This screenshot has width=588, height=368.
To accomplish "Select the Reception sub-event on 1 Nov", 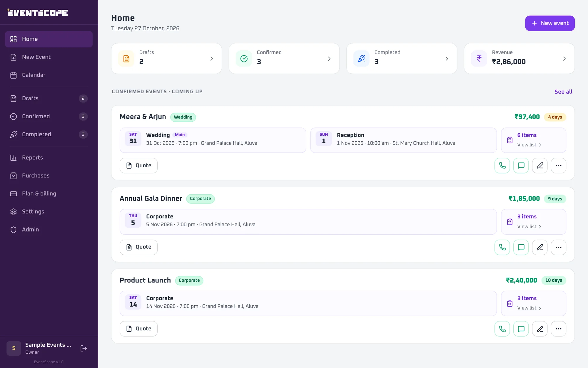I will tap(403, 140).
